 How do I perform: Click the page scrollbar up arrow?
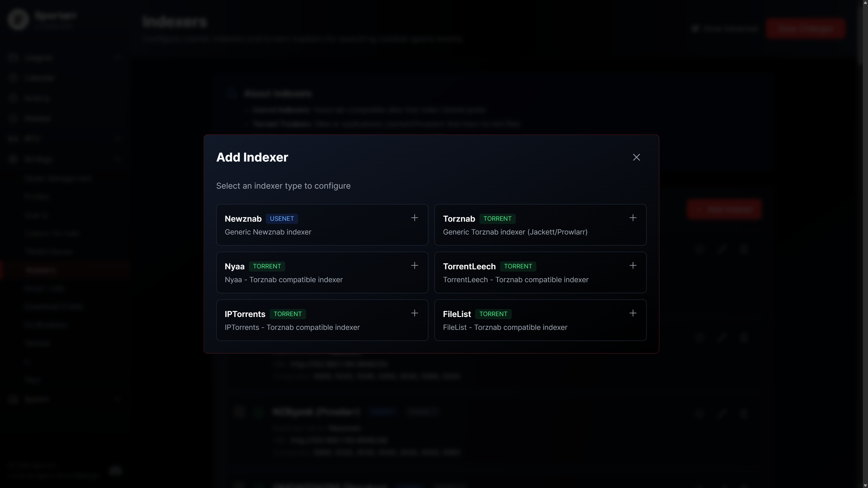[x=865, y=3]
